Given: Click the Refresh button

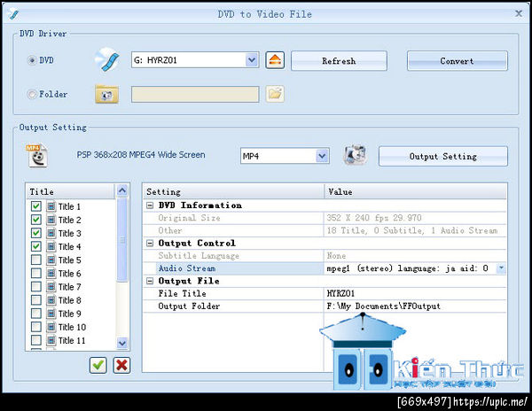Looking at the screenshot, I should point(339,61).
